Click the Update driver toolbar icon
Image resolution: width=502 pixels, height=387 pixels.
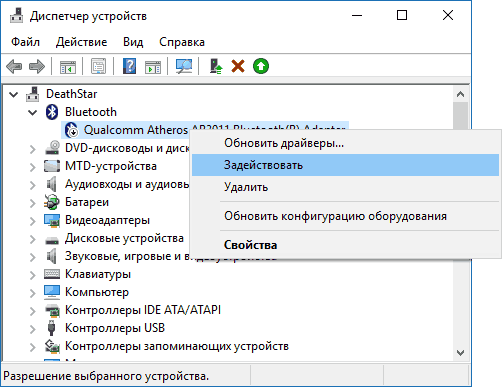216,66
